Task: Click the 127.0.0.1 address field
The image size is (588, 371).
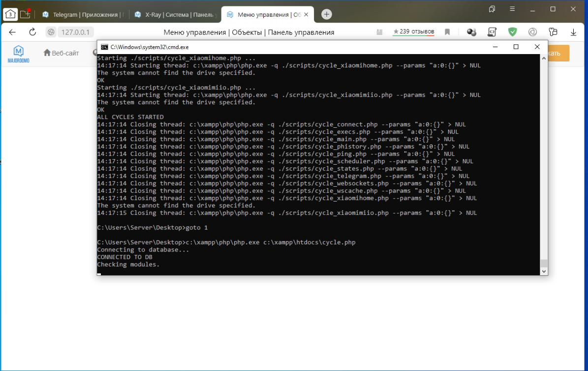Action: [75, 32]
